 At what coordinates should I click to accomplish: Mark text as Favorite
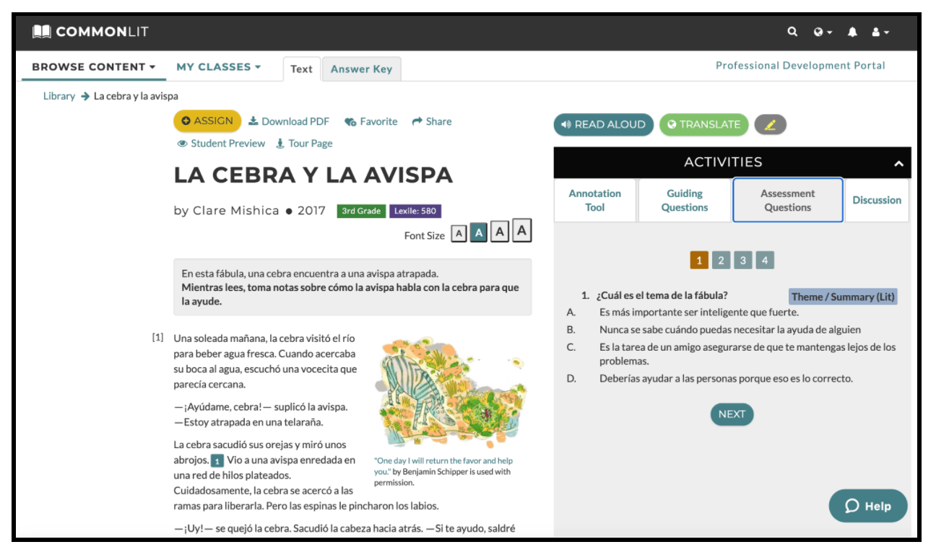click(x=371, y=122)
